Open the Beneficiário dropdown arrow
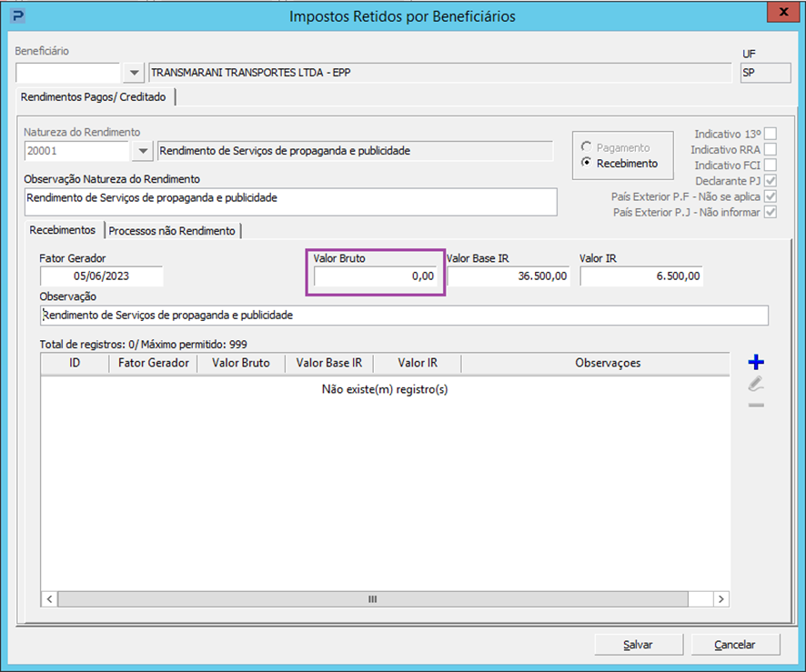 click(134, 73)
